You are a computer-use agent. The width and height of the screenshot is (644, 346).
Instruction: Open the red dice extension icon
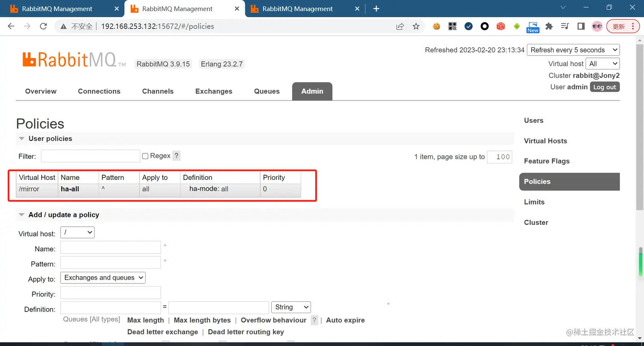501,26
